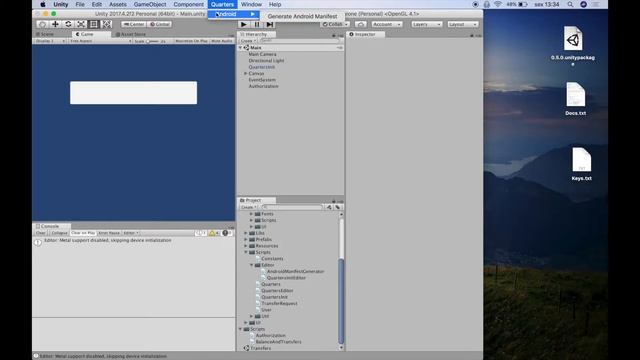Click Generate Android Manifest menu entry
Image resolution: width=640 pixels, height=360 pixels.
pyautogui.click(x=302, y=16)
